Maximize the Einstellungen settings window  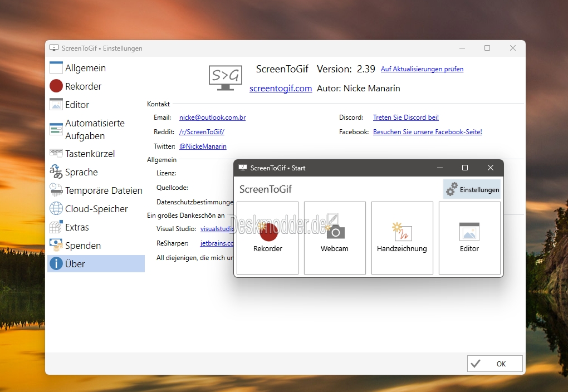click(487, 48)
